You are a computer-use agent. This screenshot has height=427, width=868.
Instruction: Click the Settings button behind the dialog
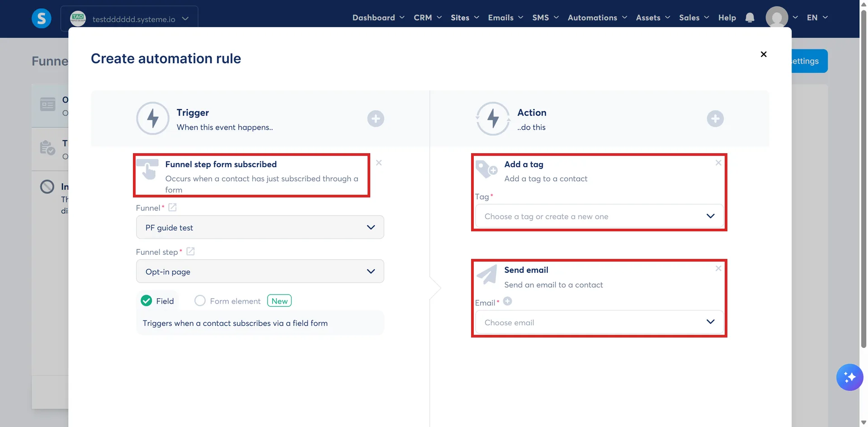[x=809, y=61]
